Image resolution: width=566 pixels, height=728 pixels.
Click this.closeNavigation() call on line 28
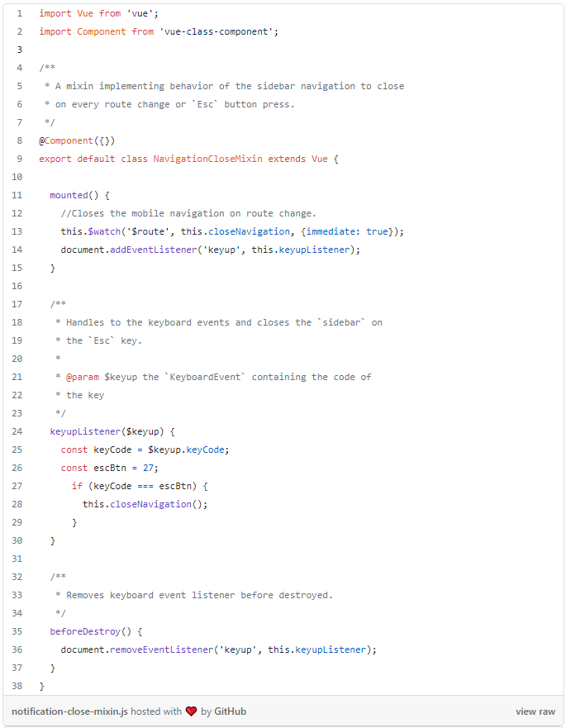(145, 504)
